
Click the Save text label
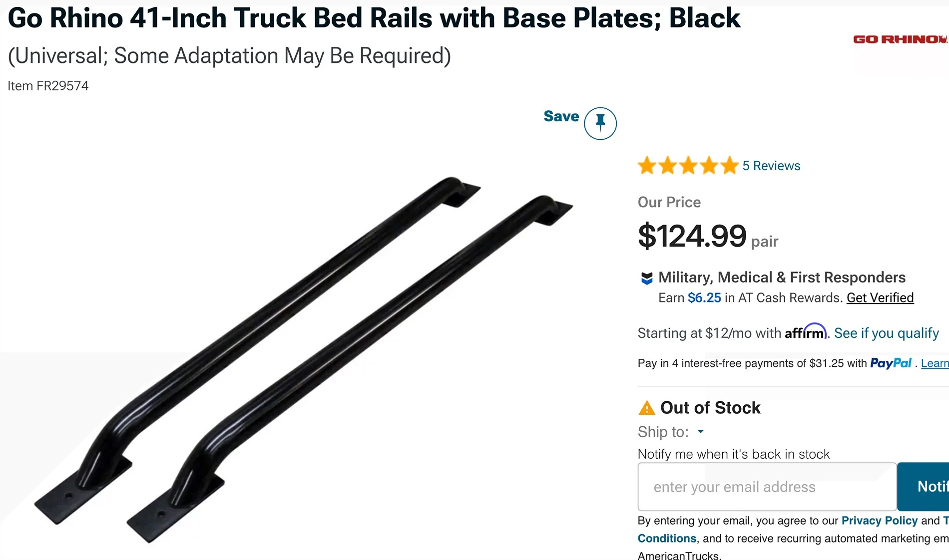560,116
